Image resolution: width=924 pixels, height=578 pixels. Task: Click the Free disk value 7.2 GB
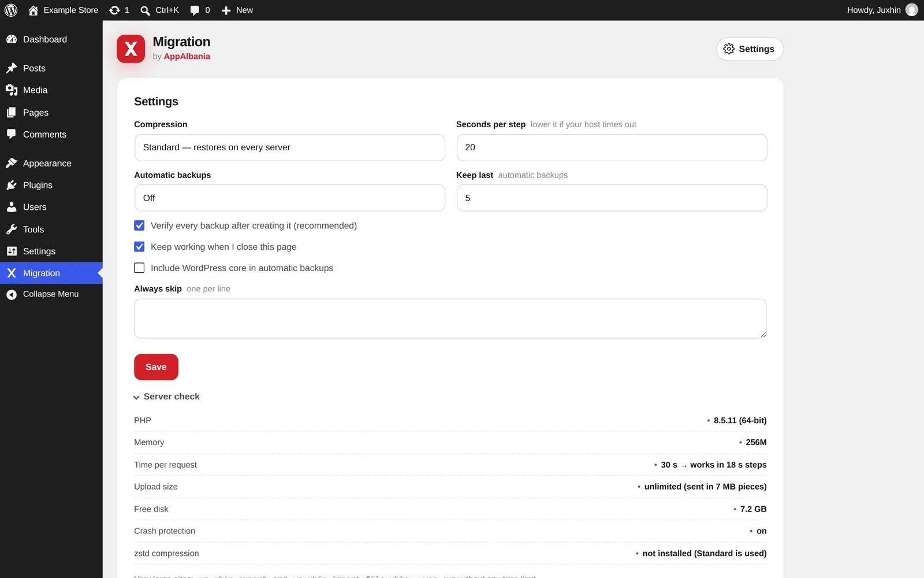click(753, 509)
